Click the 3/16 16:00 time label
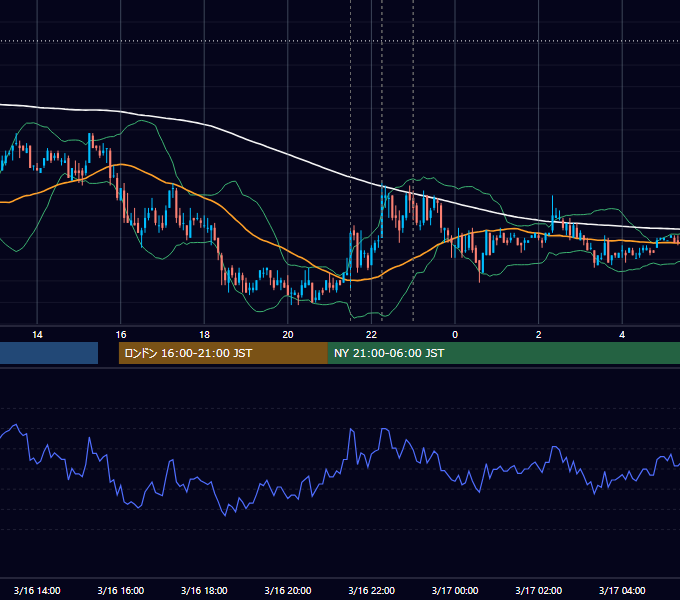 point(121,590)
